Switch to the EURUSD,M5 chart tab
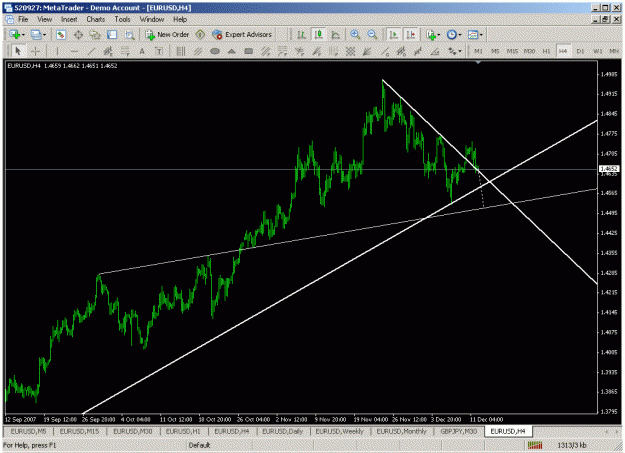This screenshot has height=453, width=625. 28,431
